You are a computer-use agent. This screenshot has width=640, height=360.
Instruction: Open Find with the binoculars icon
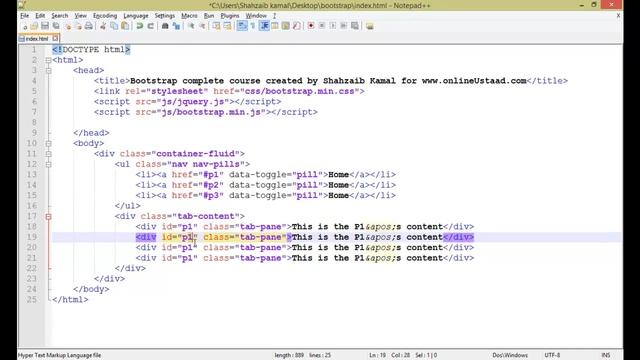[x=165, y=26]
